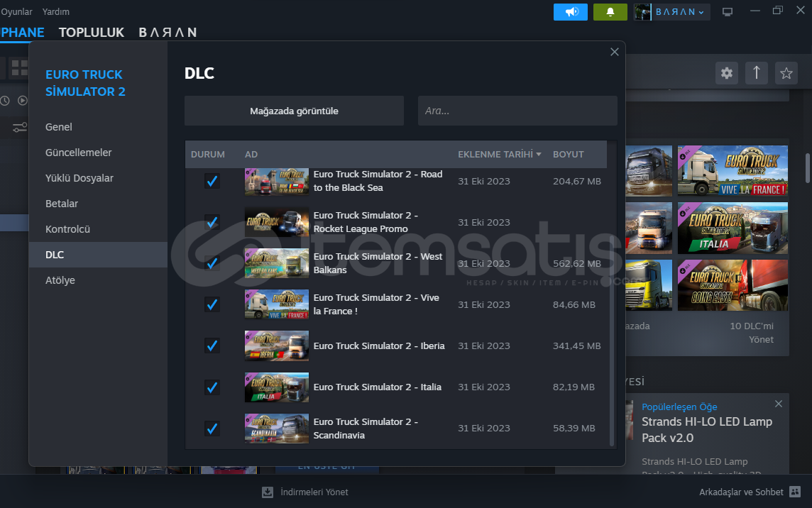Screen dimensions: 812x508
Task: Click the Road to the Black Sea thumbnail
Action: [277, 181]
